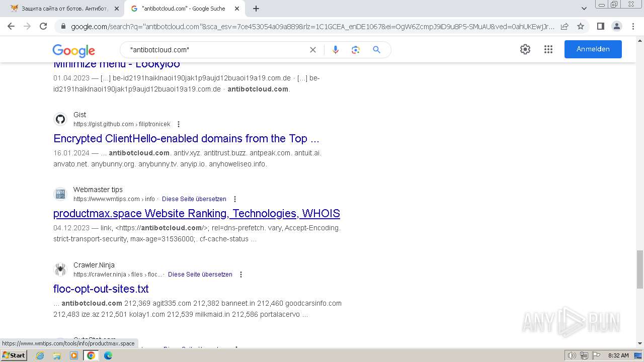Open File Explorer from taskbar
Screen dimensions: 644x362
[x=57, y=355]
